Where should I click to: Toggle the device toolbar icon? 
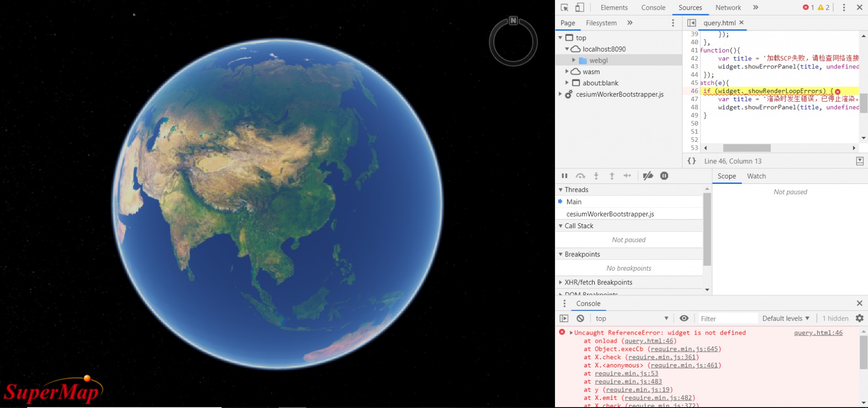(579, 7)
